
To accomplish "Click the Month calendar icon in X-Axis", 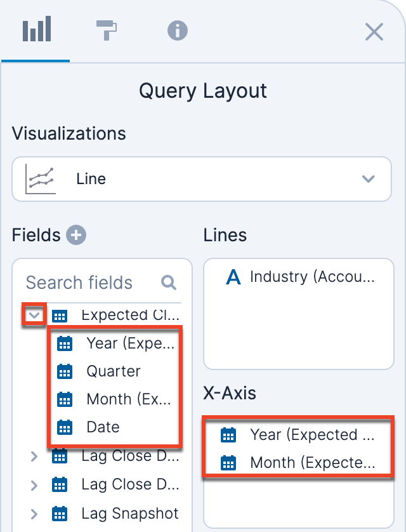I will [x=228, y=463].
